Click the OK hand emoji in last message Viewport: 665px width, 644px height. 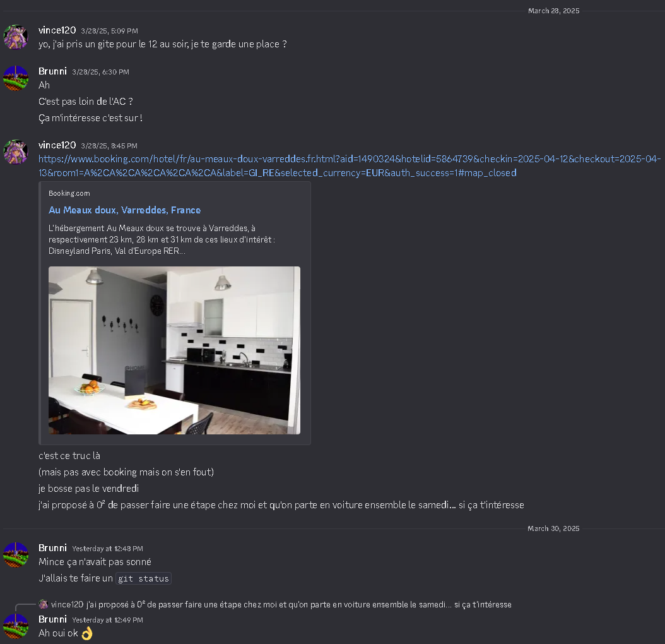[87, 633]
